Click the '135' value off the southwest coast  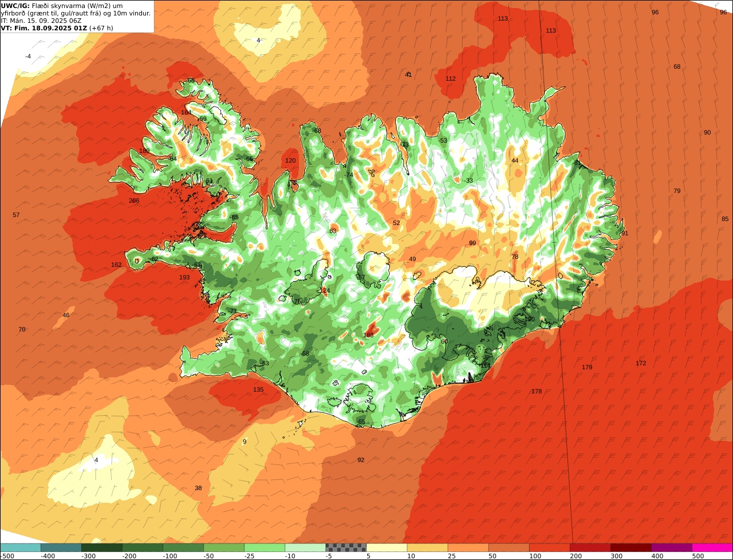258,390
